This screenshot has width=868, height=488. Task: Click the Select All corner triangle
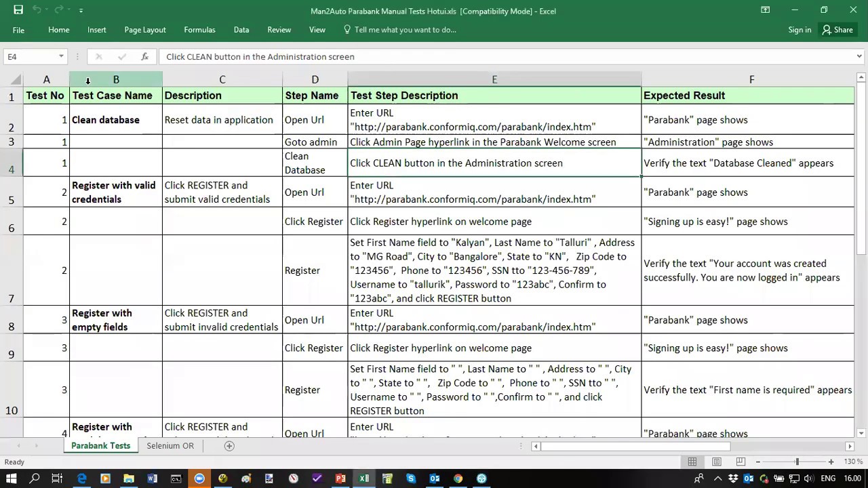(16, 80)
